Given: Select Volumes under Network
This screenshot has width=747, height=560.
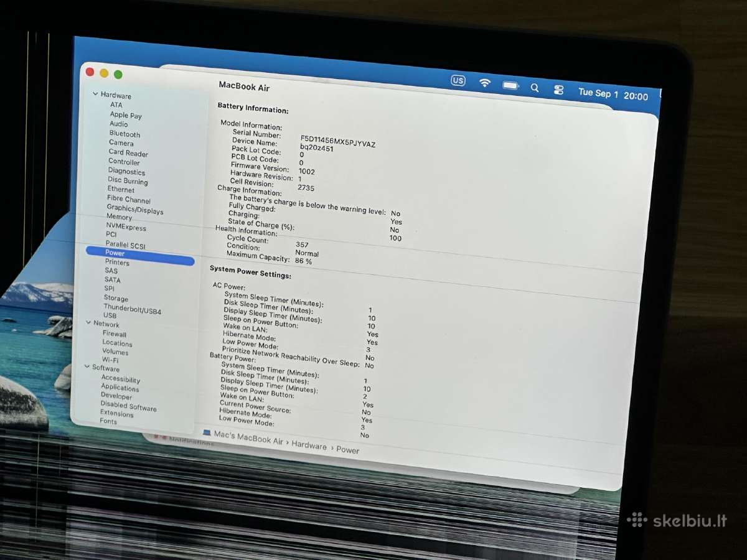Looking at the screenshot, I should click(x=115, y=352).
